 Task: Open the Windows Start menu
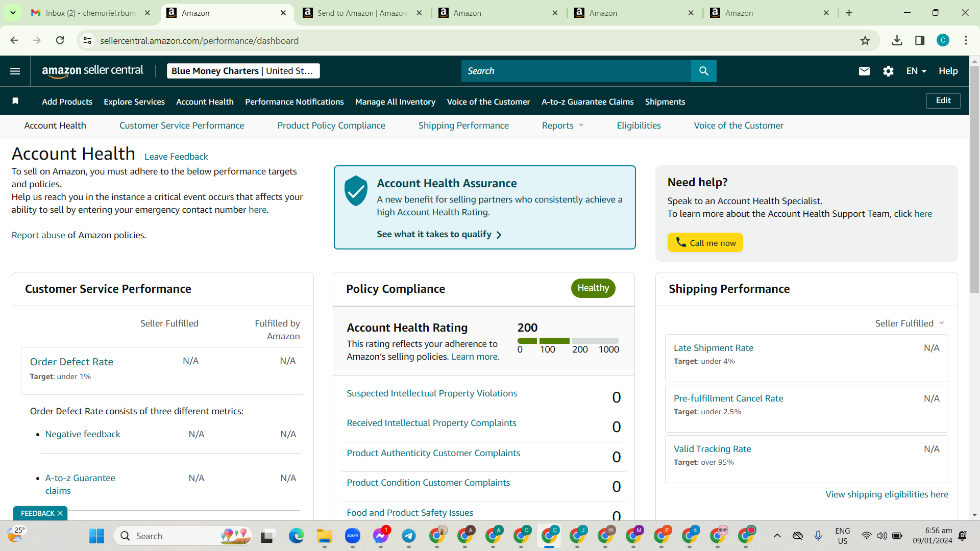pos(96,536)
